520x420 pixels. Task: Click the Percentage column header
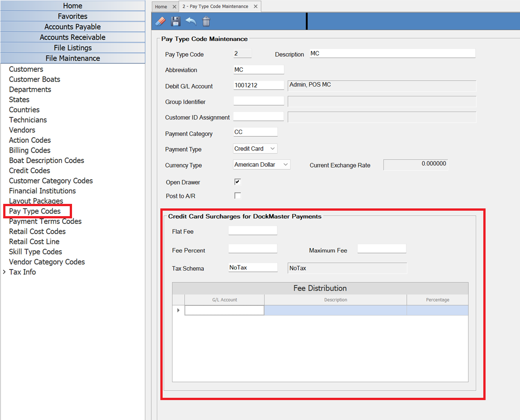pyautogui.click(x=437, y=300)
